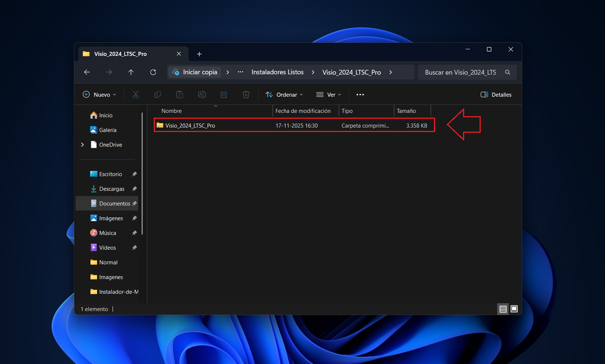Add a new tab with plus button
605x364 pixels.
199,54
